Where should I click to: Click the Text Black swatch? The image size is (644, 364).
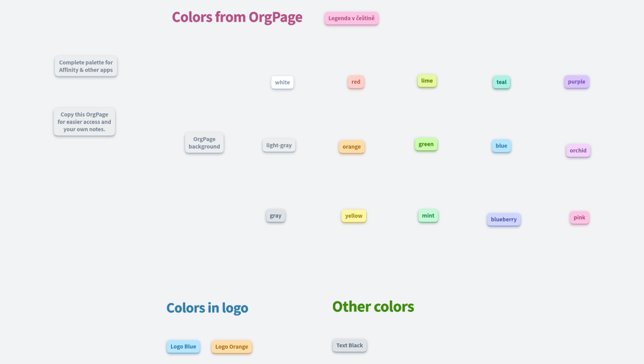tap(349, 345)
